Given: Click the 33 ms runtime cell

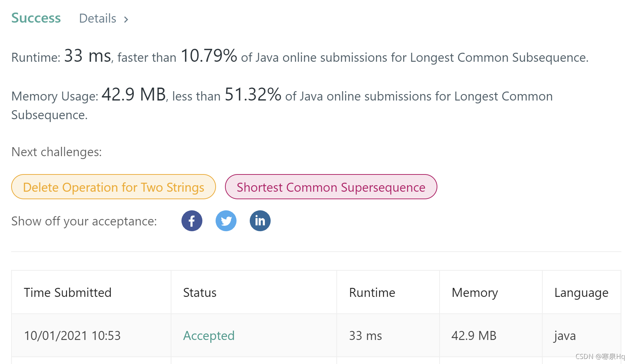Looking at the screenshot, I should (365, 336).
